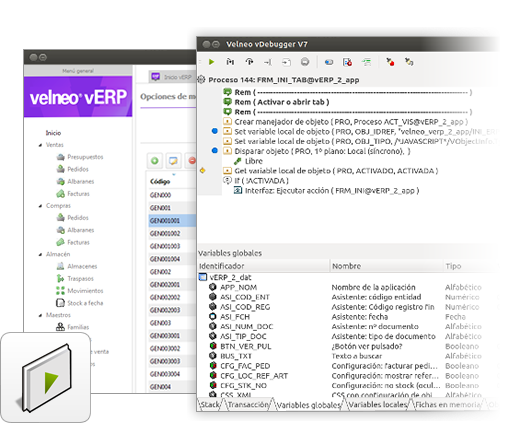Image resolution: width=528 pixels, height=424 pixels.
Task: Click the Tipo column header
Action: pyautogui.click(x=470, y=266)
